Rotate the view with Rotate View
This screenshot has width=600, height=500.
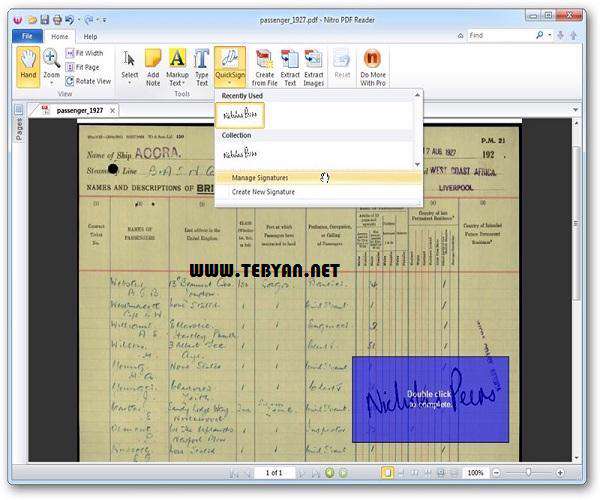coord(88,81)
